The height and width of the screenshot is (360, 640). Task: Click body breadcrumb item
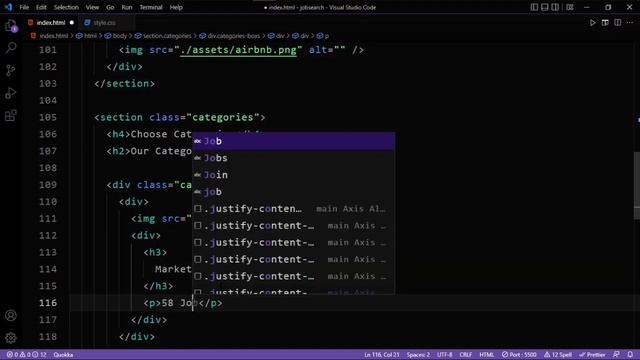tap(120, 36)
